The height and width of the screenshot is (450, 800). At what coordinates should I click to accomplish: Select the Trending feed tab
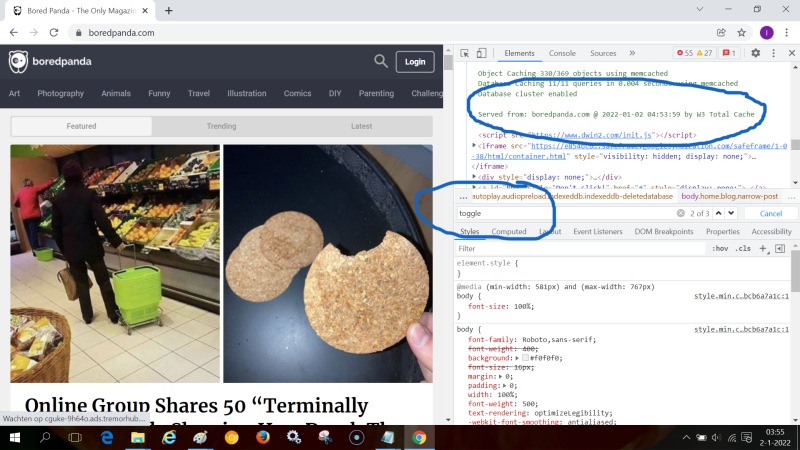tap(221, 126)
